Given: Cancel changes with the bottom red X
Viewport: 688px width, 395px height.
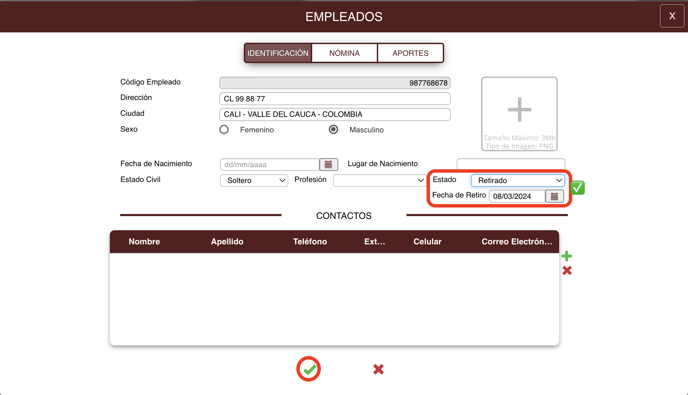Looking at the screenshot, I should 378,370.
